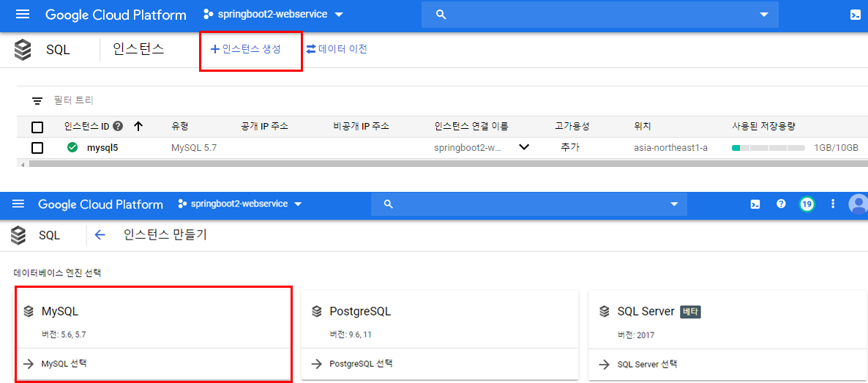Click Google Cloud Platform logo in top bar

click(116, 15)
